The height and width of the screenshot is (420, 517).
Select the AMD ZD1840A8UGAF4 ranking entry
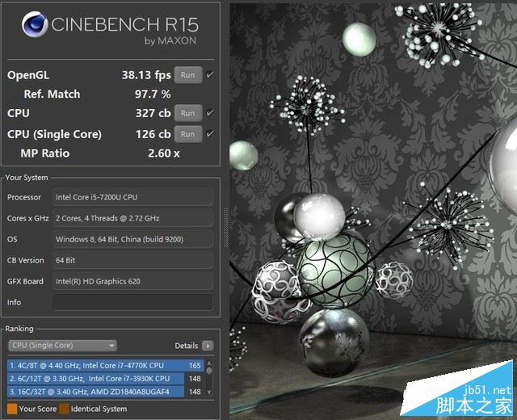point(105,392)
